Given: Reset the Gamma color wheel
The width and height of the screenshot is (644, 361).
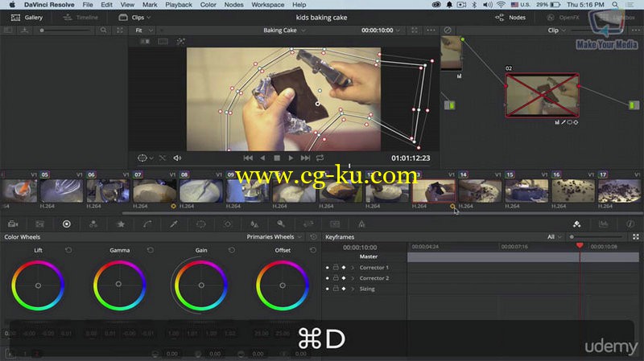Looking at the screenshot, I should tap(151, 250).
